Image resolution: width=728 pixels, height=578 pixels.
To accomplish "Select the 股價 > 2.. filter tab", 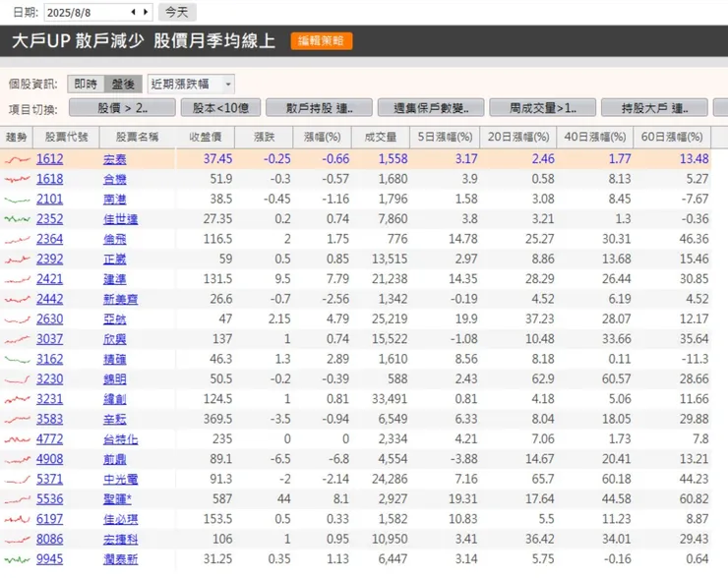I will click(x=122, y=108).
